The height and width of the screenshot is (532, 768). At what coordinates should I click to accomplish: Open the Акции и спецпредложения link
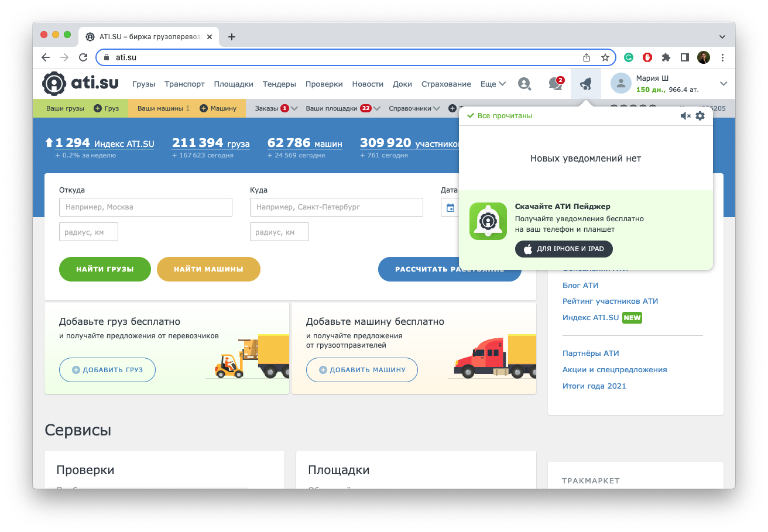pyautogui.click(x=615, y=370)
